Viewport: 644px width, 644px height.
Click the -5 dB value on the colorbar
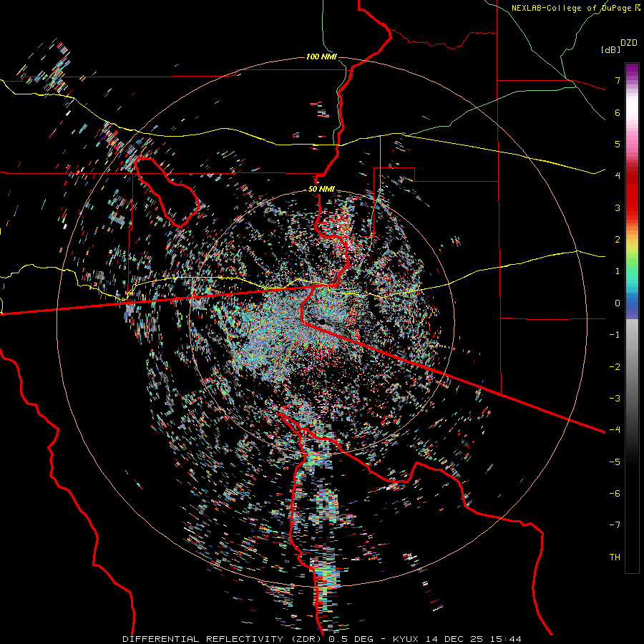pos(615,462)
